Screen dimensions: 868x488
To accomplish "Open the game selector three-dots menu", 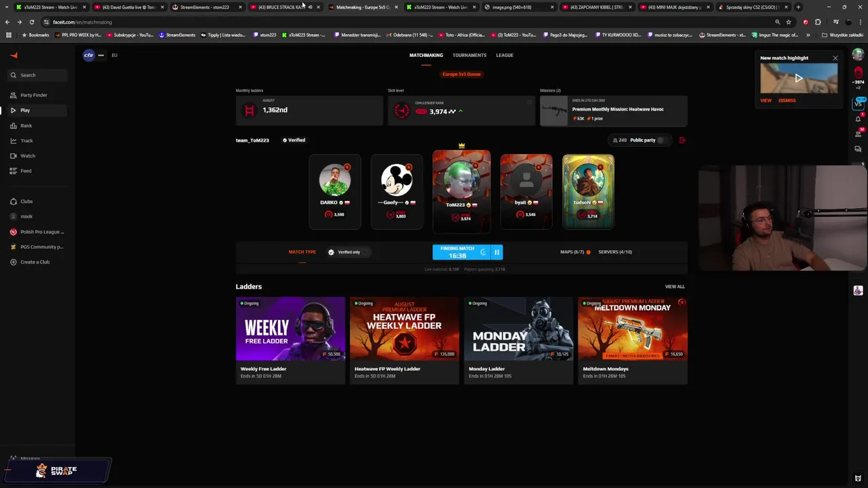I will [x=100, y=55].
